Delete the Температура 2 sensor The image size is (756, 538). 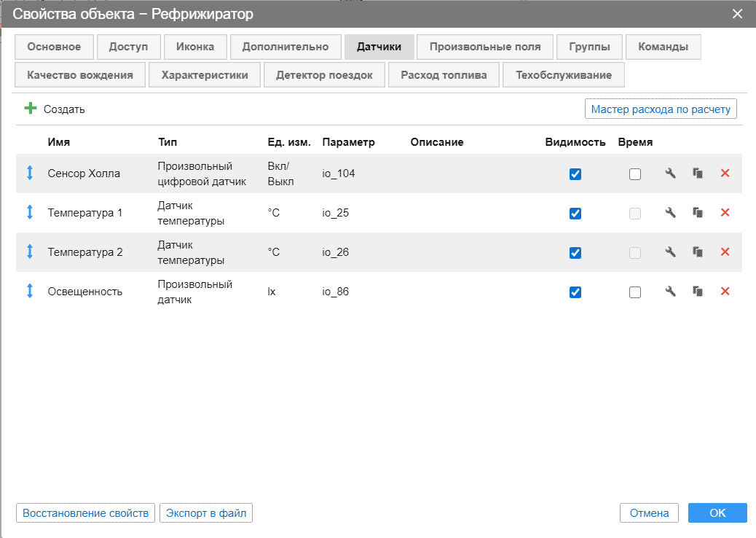(x=725, y=252)
